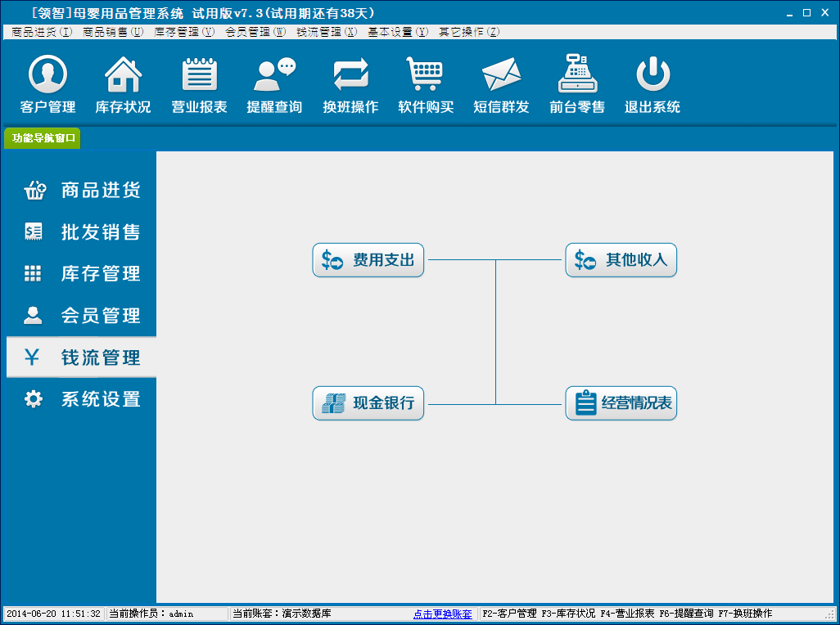Click 短信群发 envelope icon
840x625 pixels.
pos(501,75)
